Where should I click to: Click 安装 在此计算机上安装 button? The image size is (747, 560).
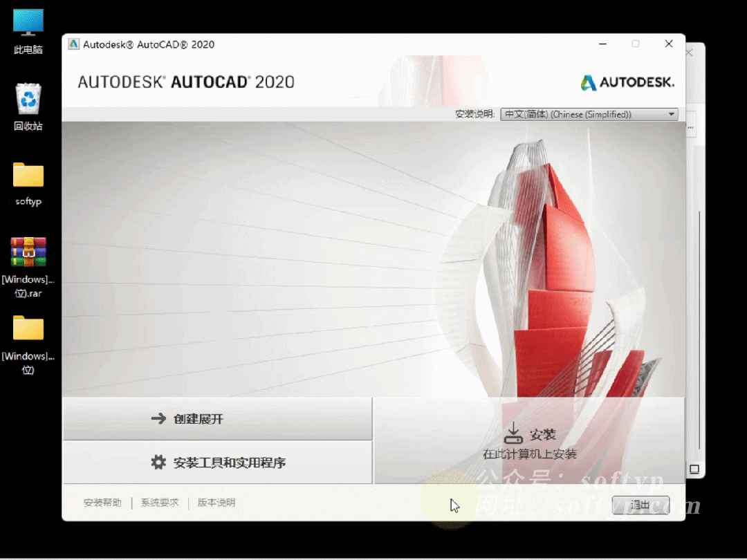[x=529, y=441]
